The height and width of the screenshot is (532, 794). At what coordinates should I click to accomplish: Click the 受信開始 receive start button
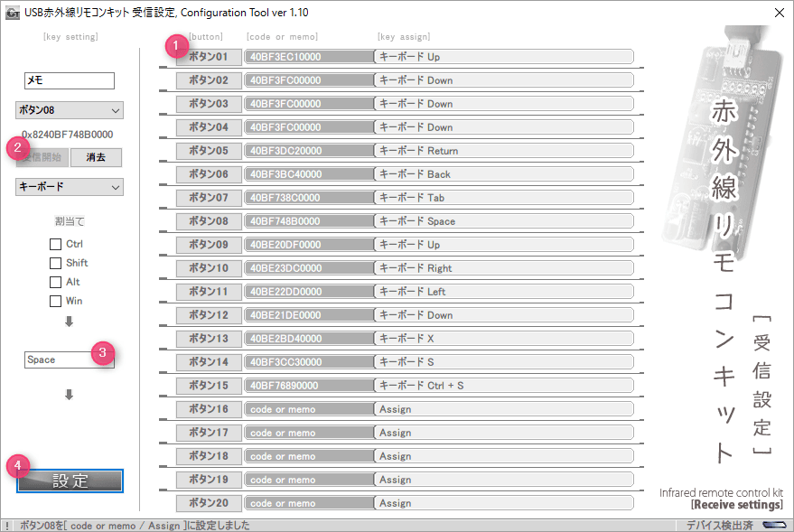[42, 157]
